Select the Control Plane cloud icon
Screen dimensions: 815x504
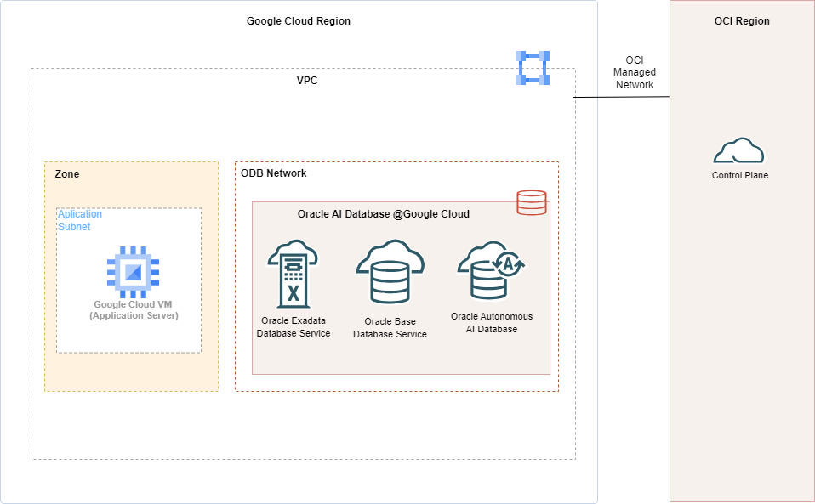(738, 152)
